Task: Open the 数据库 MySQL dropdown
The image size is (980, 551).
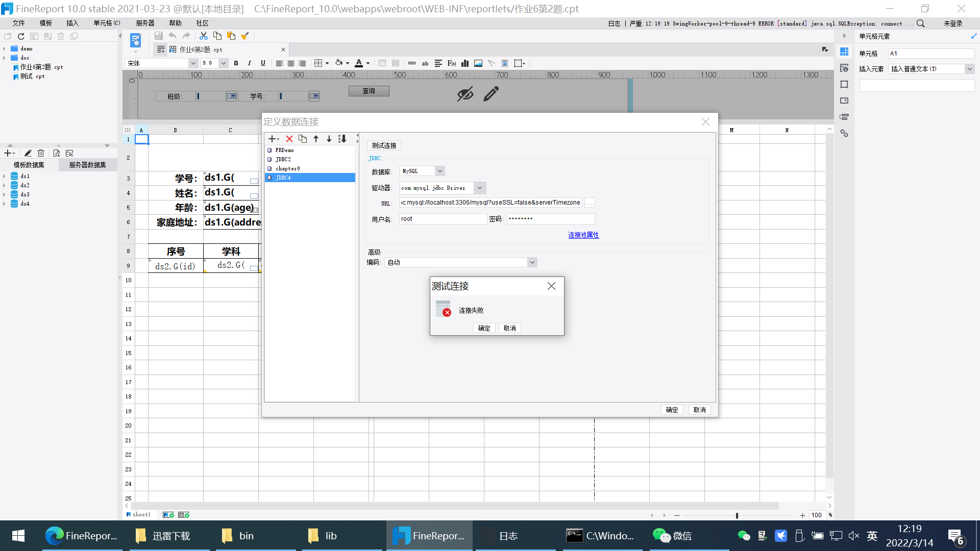Action: [440, 171]
